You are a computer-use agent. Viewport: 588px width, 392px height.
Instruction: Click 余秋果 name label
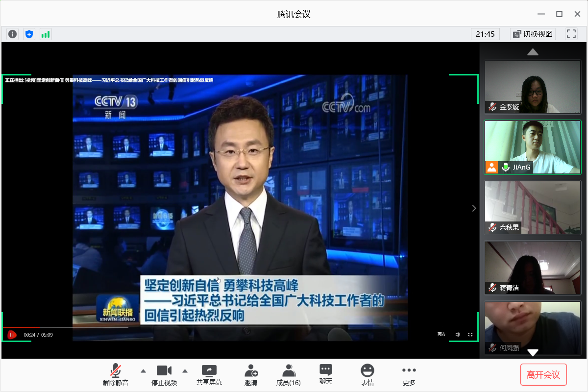(x=509, y=227)
